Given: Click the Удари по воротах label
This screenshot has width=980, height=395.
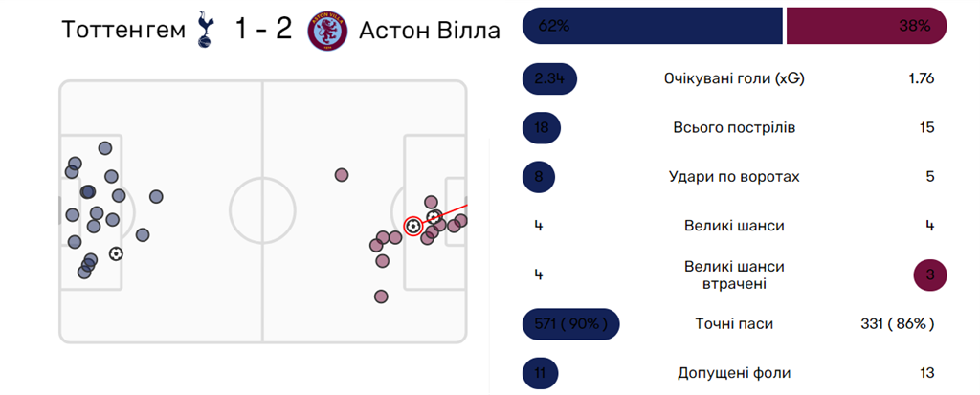Looking at the screenshot, I should click(x=734, y=177).
